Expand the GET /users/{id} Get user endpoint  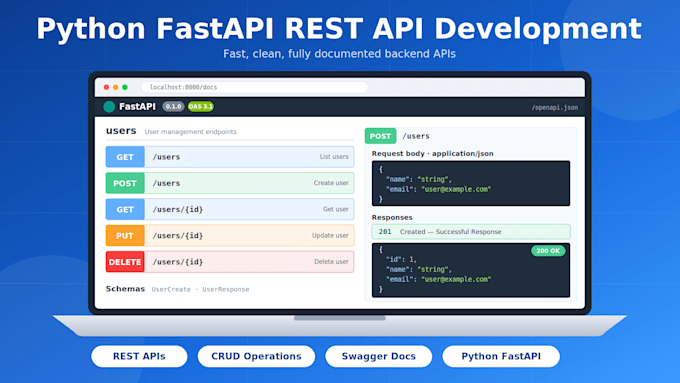[x=230, y=209]
